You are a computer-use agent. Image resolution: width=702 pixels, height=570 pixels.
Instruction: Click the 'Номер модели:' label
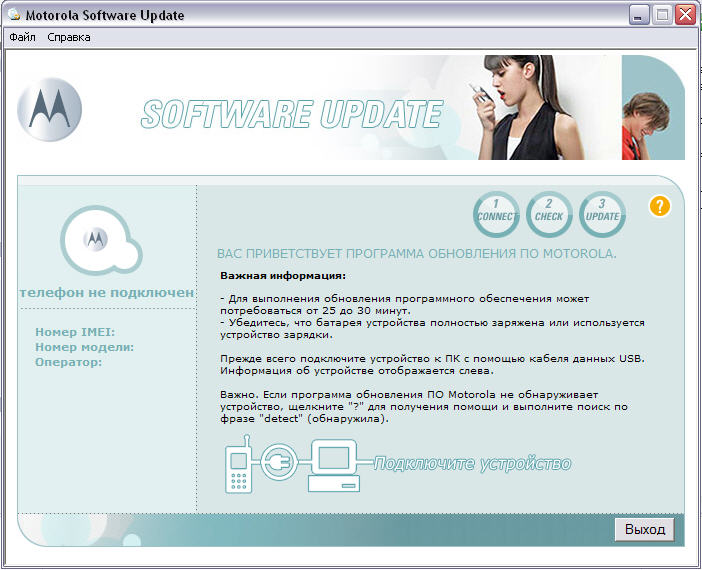[85, 347]
